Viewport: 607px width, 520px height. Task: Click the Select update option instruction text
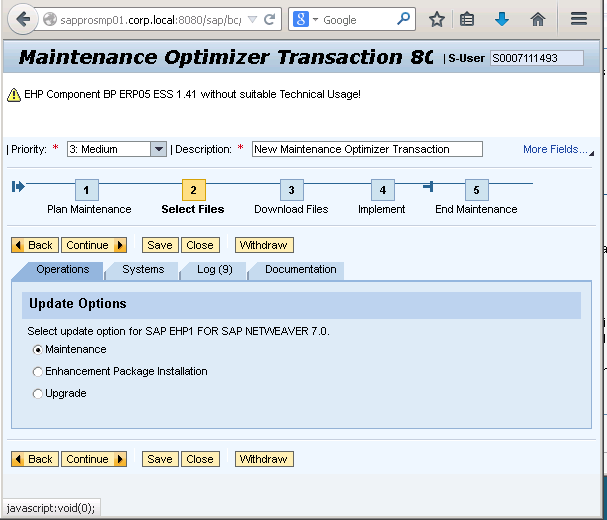click(178, 331)
